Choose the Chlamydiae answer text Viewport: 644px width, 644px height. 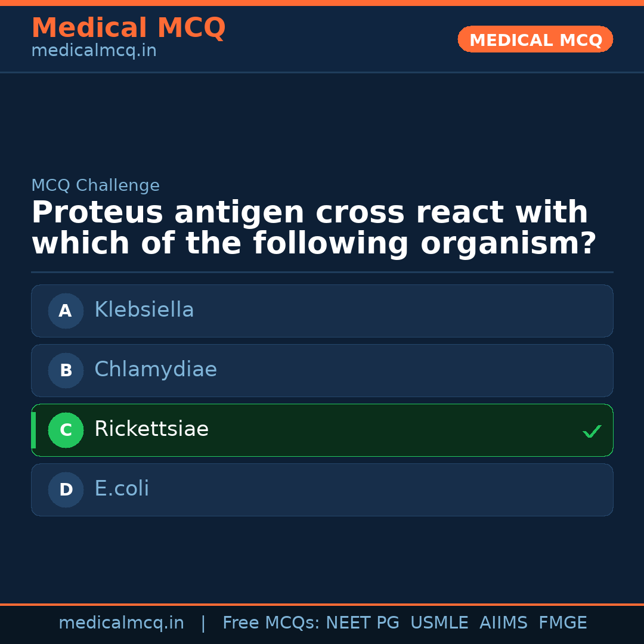click(x=156, y=370)
